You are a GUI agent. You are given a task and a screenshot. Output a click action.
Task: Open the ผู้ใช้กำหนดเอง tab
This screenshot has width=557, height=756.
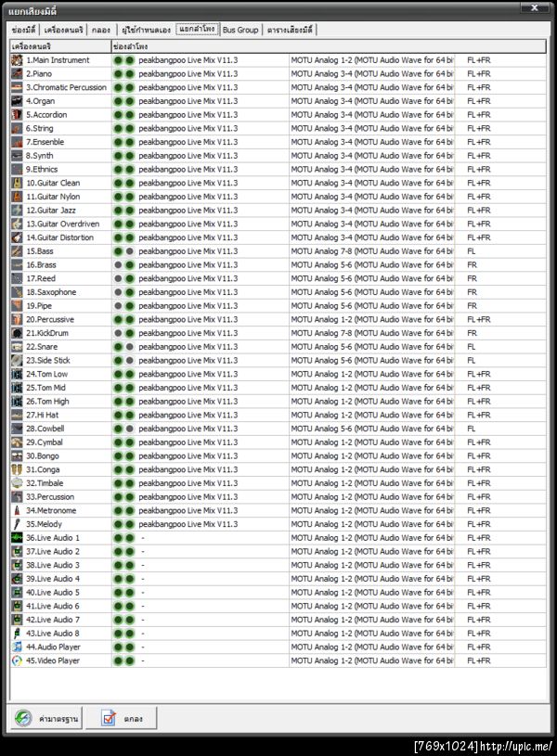point(146,30)
